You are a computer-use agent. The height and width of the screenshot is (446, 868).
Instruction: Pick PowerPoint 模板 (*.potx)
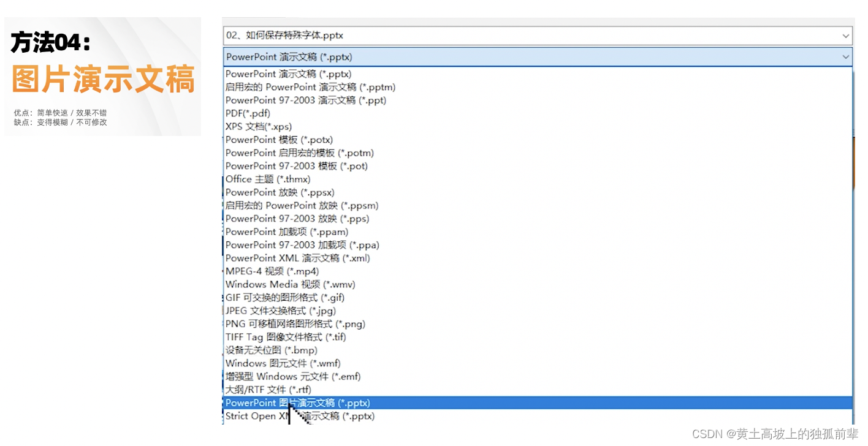(x=538, y=140)
